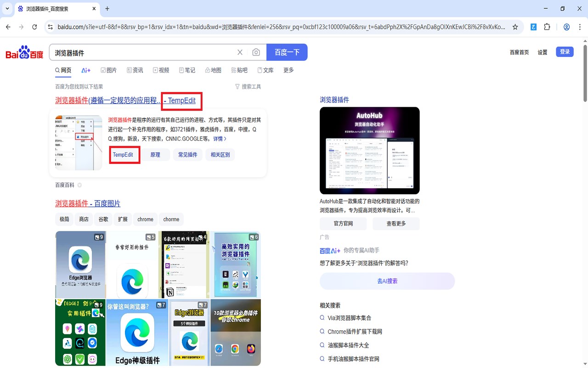588x368 pixels.
Task: Focus the Baidu search input field
Action: pyautogui.click(x=142, y=52)
